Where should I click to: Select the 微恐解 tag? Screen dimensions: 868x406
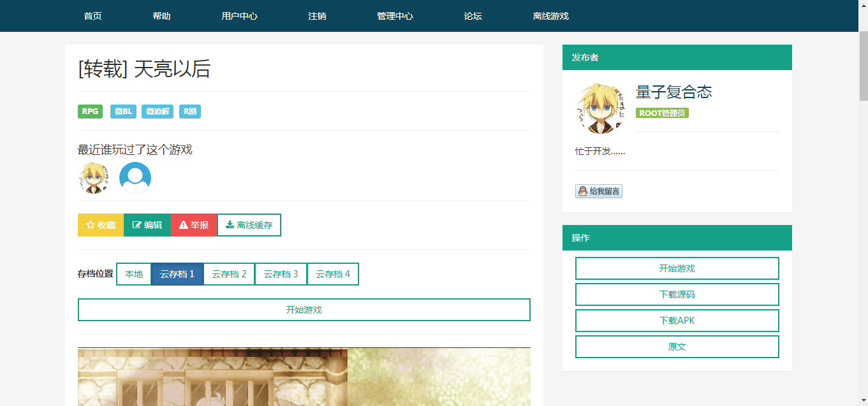tap(158, 112)
